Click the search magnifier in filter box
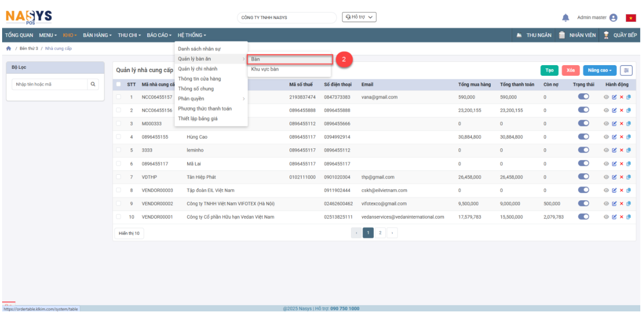644x313 pixels. [93, 84]
